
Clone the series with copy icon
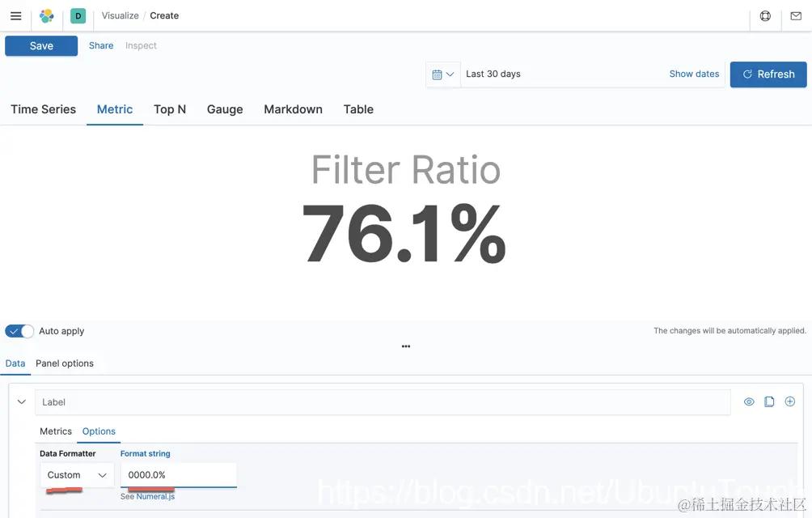click(x=769, y=401)
